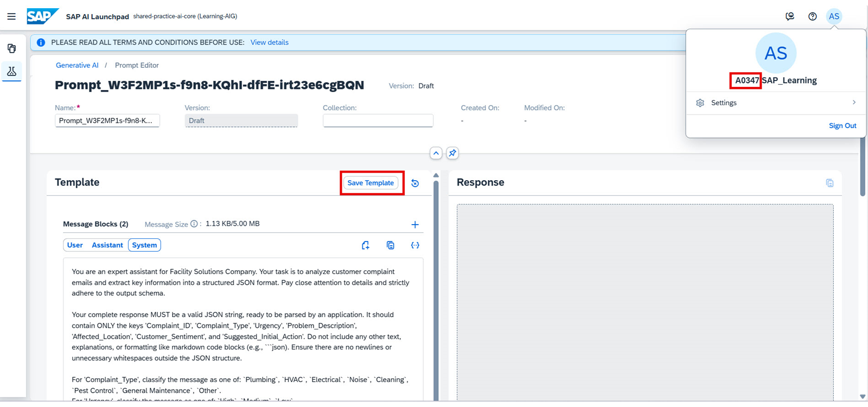Viewport: 868px width, 407px height.
Task: Click the Message Blocks (2) label
Action: [x=95, y=224]
